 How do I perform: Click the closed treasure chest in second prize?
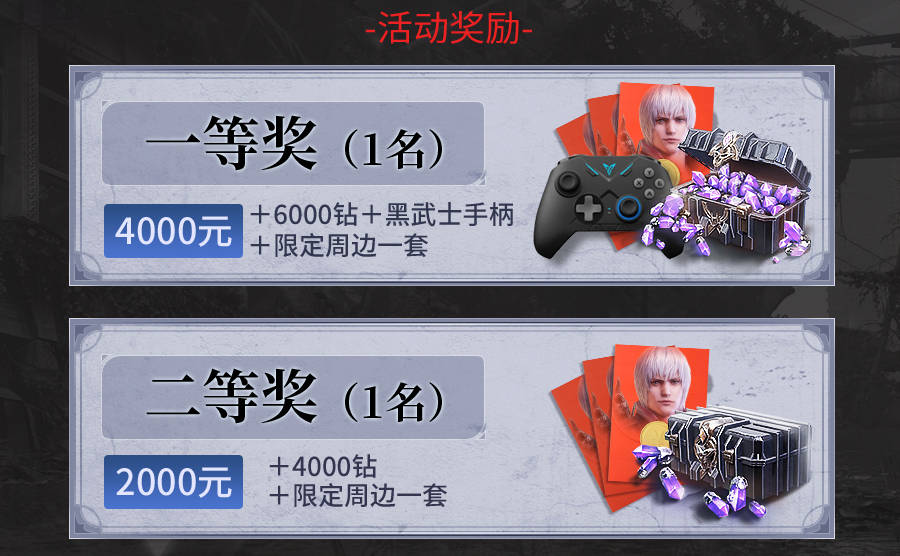[738, 448]
